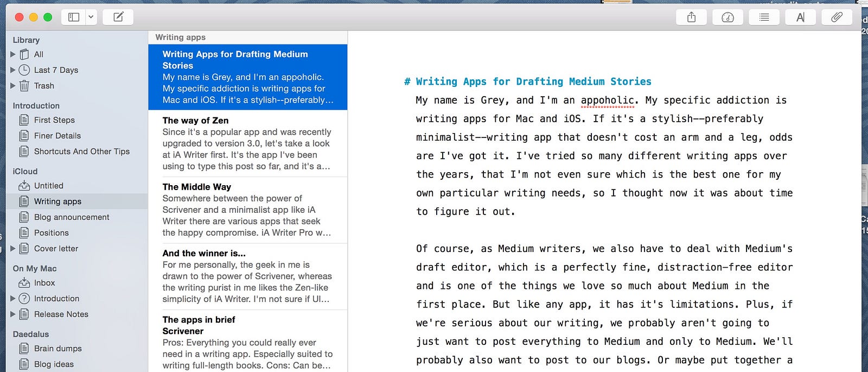
Task: Select the Writing apps group icon
Action: [x=24, y=201]
